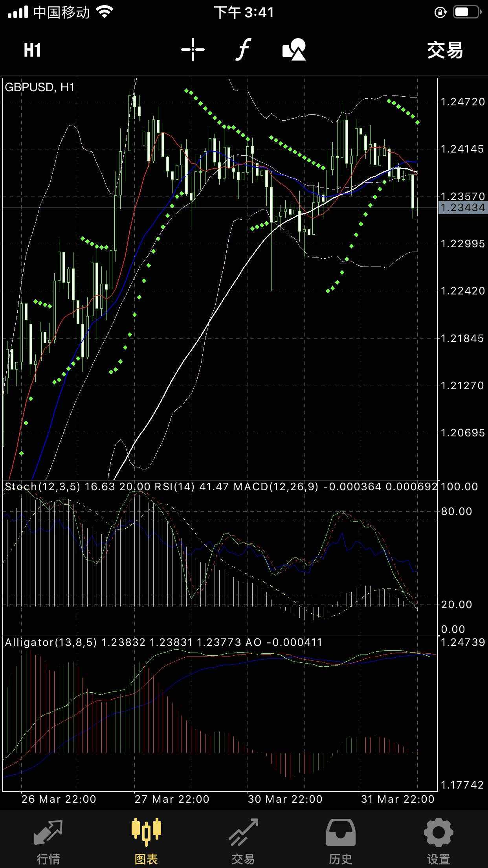
Task: Tap the Stoch(12,3,5) indicator label
Action: tap(42, 487)
